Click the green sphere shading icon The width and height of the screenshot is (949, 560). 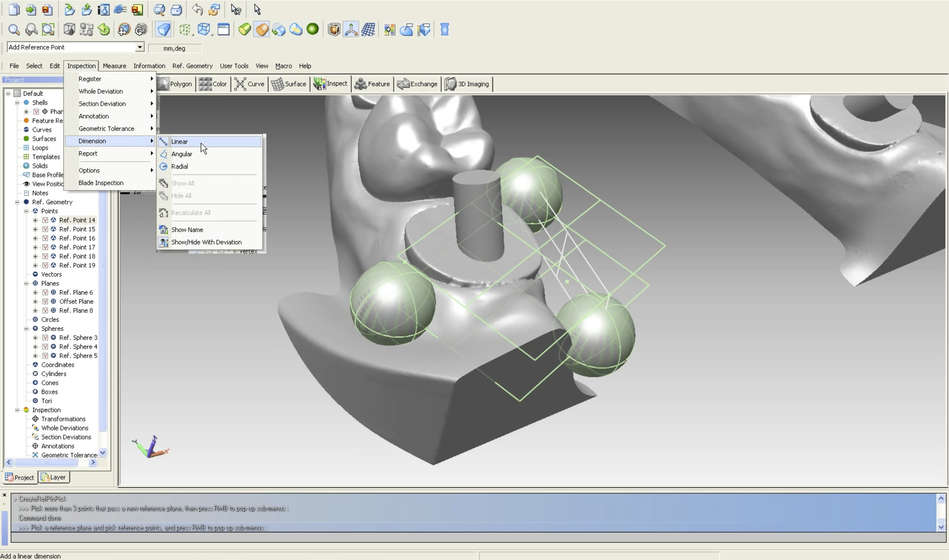[x=313, y=29]
